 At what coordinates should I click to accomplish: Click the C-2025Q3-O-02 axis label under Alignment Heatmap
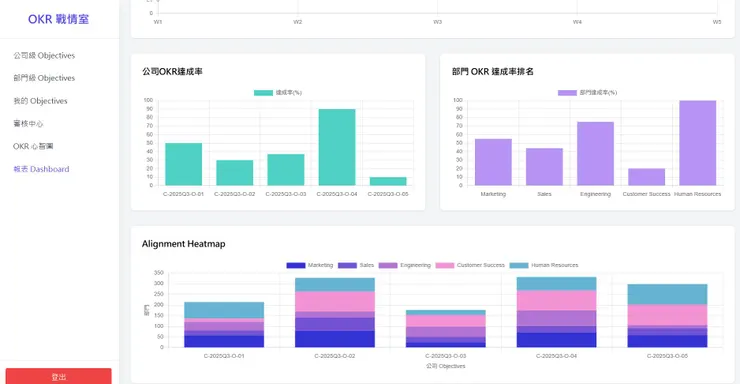pos(335,356)
